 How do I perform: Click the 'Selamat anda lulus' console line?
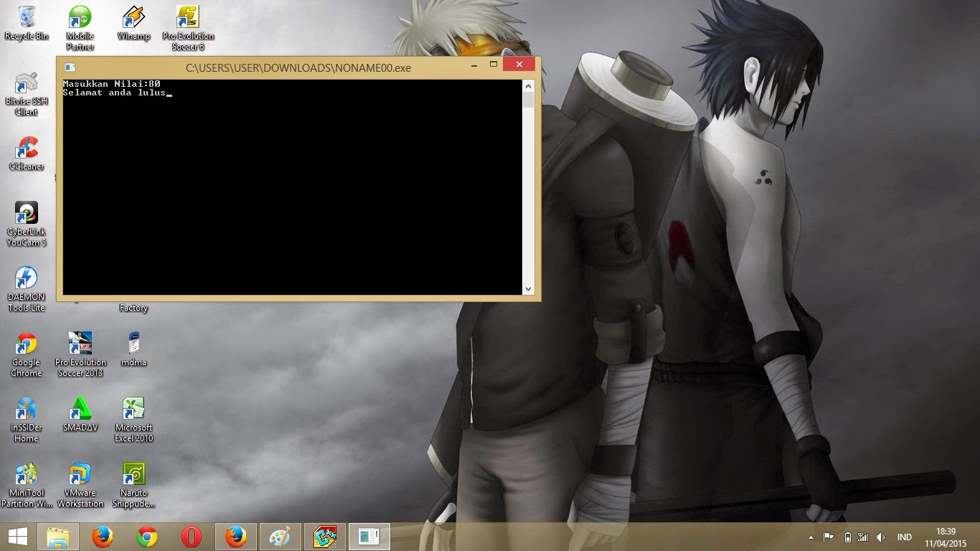coord(114,93)
